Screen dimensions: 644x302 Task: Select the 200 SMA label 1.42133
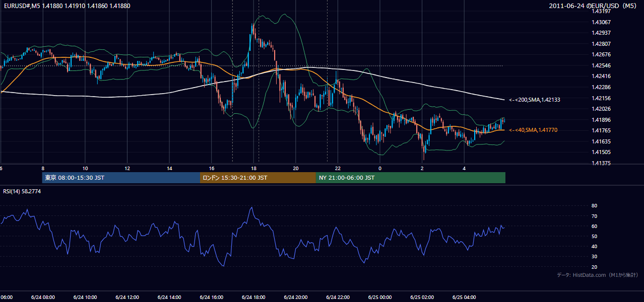coord(535,100)
